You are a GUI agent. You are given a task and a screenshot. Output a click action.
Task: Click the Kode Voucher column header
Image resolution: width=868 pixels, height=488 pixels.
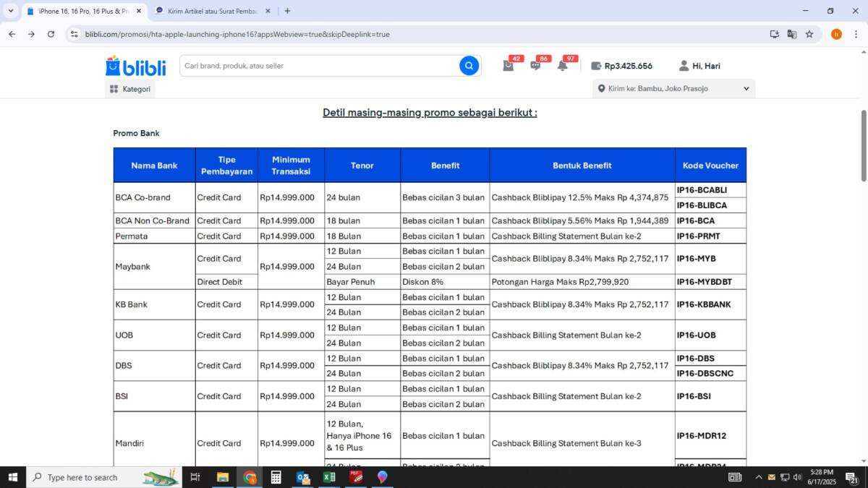click(x=710, y=166)
